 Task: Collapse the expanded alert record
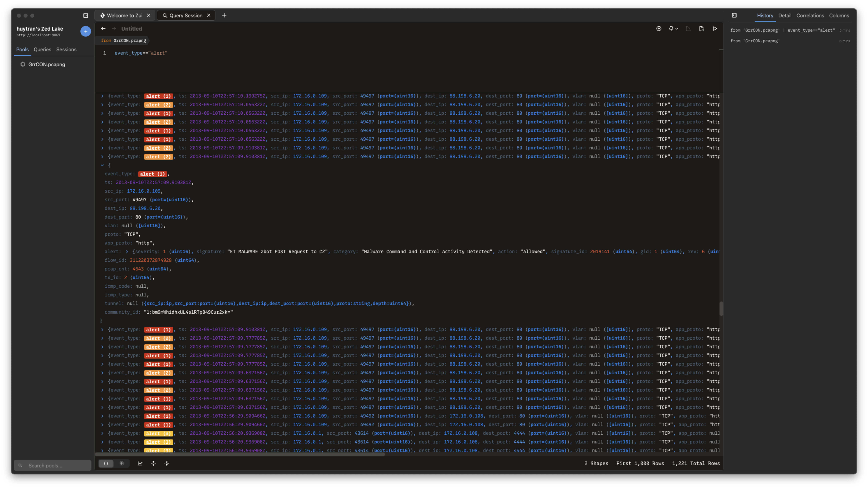pos(102,165)
